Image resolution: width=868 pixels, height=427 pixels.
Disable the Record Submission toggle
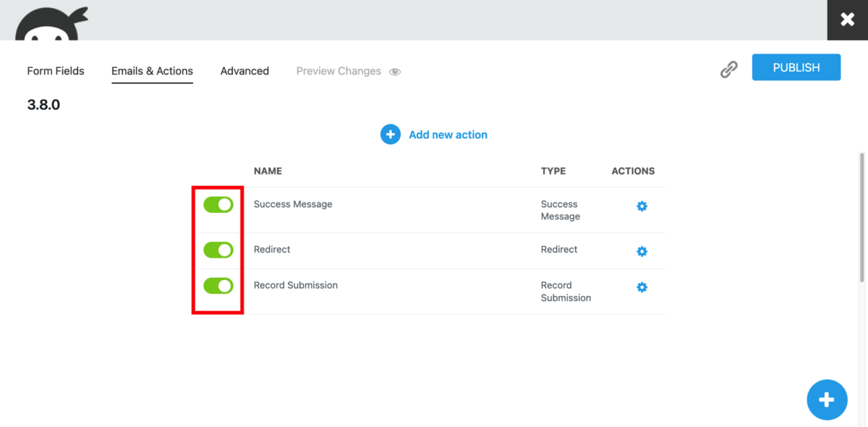[x=218, y=287]
